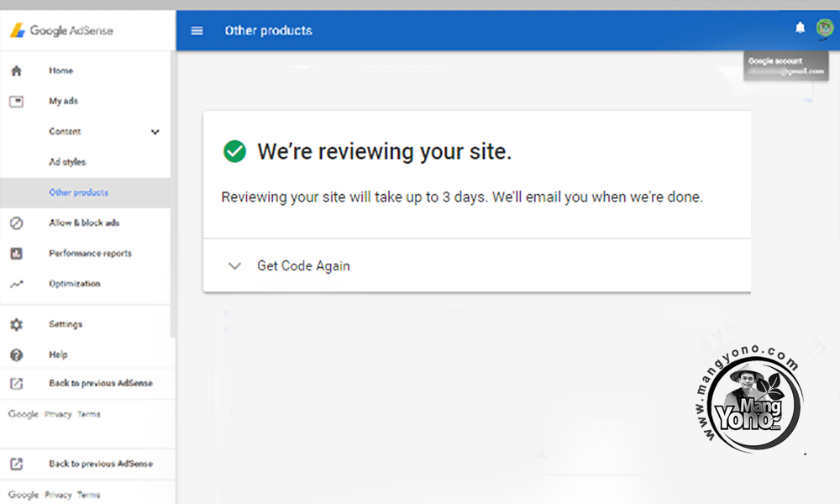Screen dimensions: 840x504
Task: Click the Settings gear icon
Action: [x=16, y=324]
